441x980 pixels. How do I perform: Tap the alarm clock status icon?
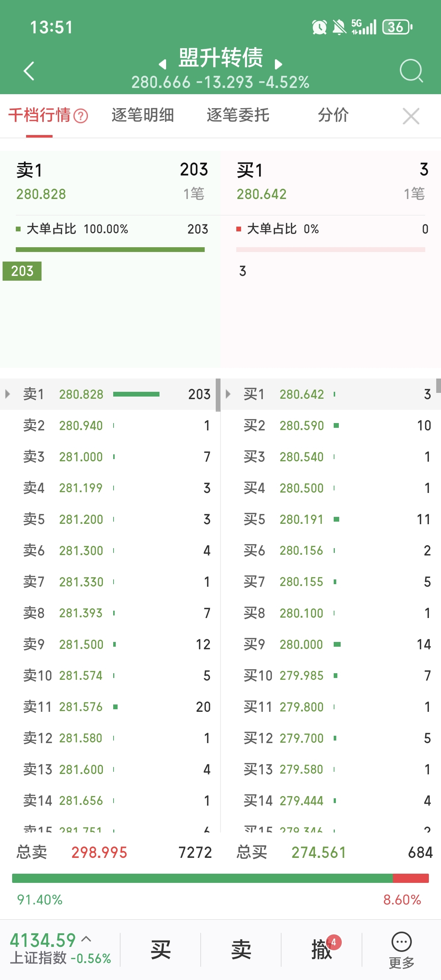point(319,27)
